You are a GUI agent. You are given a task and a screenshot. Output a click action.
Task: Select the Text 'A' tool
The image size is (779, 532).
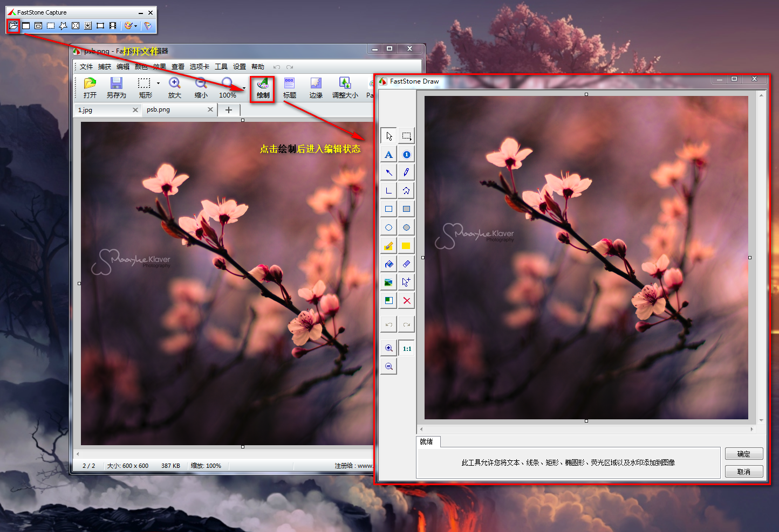pos(389,155)
